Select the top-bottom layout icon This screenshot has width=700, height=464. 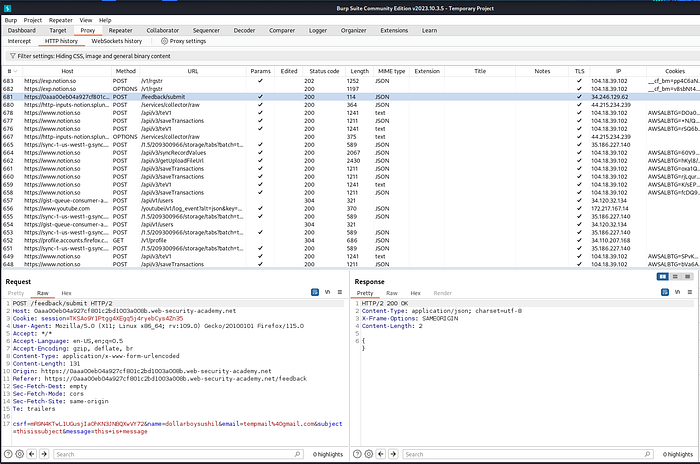[x=675, y=277]
